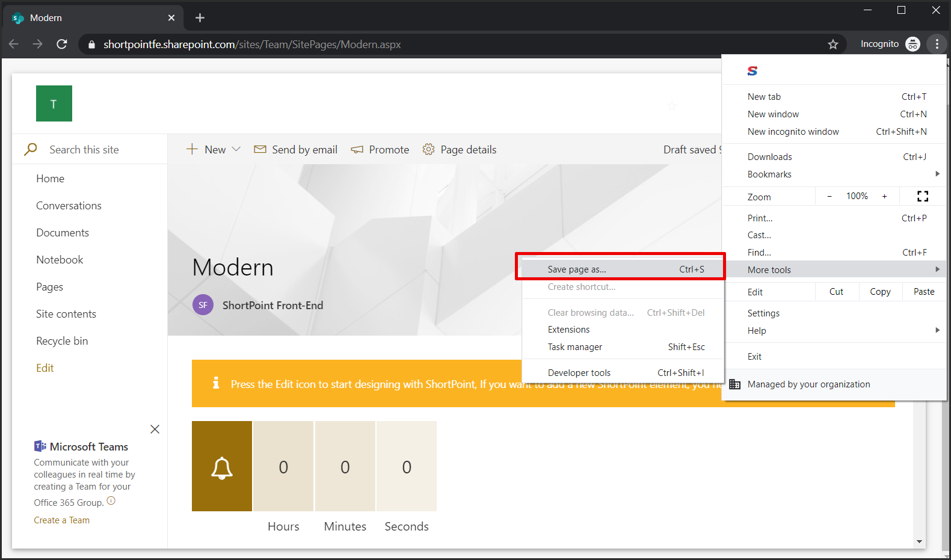
Task: Close the Modern browser tab
Action: point(171,18)
